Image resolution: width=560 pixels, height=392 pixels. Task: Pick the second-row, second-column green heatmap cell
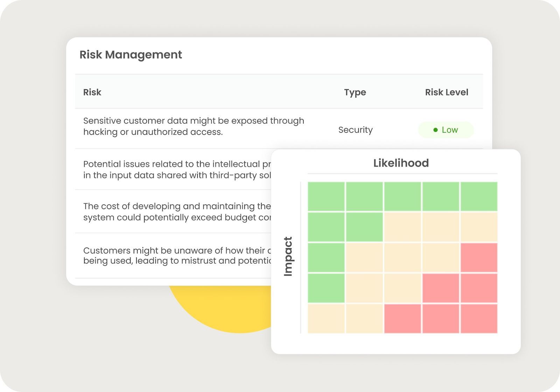pyautogui.click(x=364, y=227)
